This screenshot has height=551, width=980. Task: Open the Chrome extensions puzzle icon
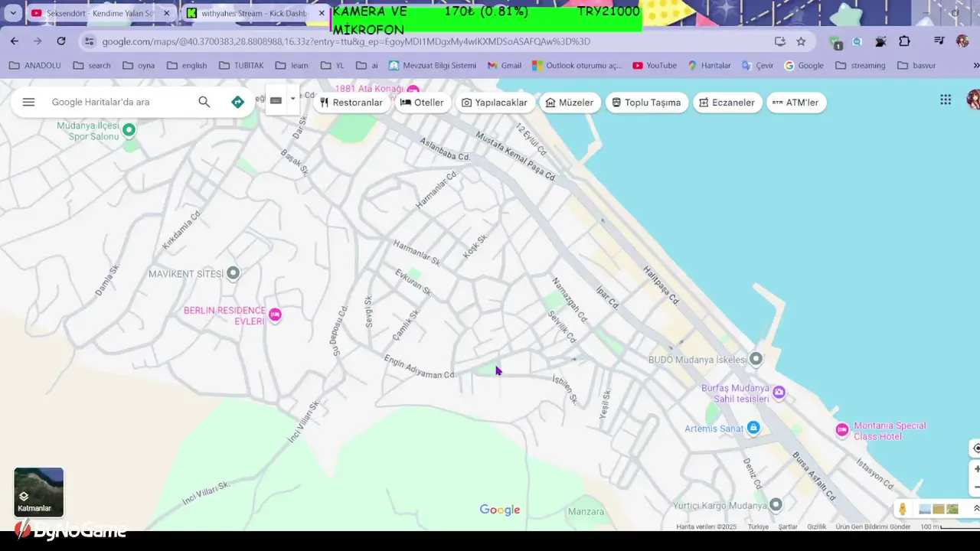[904, 41]
